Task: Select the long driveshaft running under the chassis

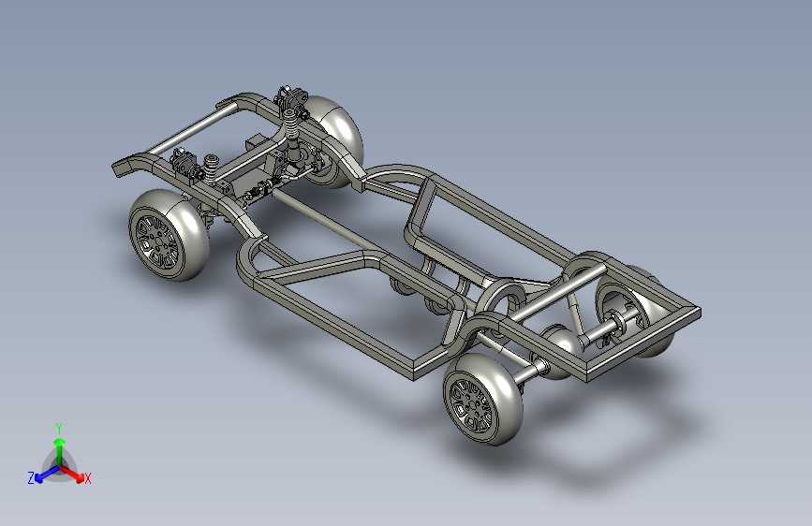Action: tap(326, 220)
